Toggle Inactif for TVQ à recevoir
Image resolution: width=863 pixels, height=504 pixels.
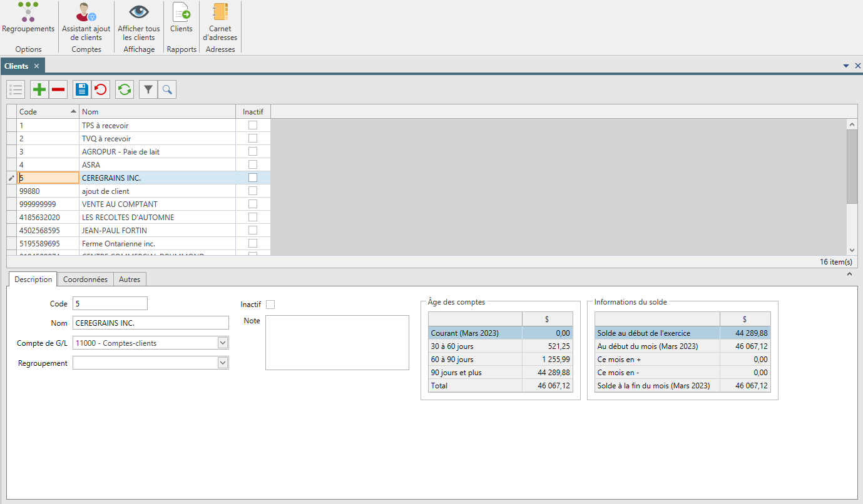[x=253, y=138]
